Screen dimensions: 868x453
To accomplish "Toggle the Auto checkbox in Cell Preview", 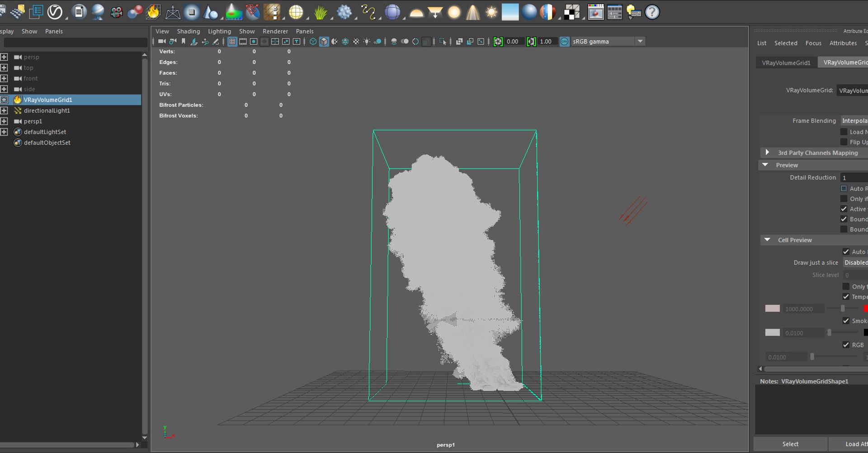I will coord(846,252).
